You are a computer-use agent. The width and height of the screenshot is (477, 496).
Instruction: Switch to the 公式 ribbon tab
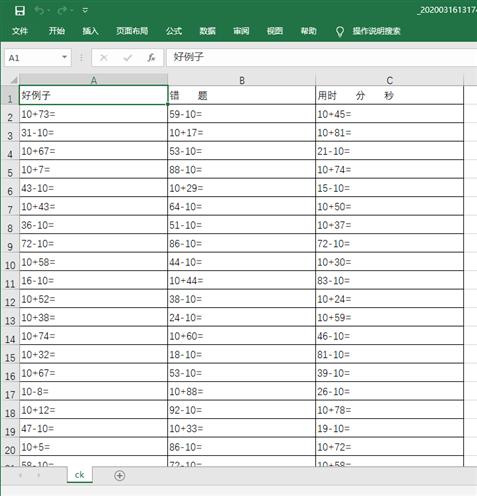[x=174, y=31]
